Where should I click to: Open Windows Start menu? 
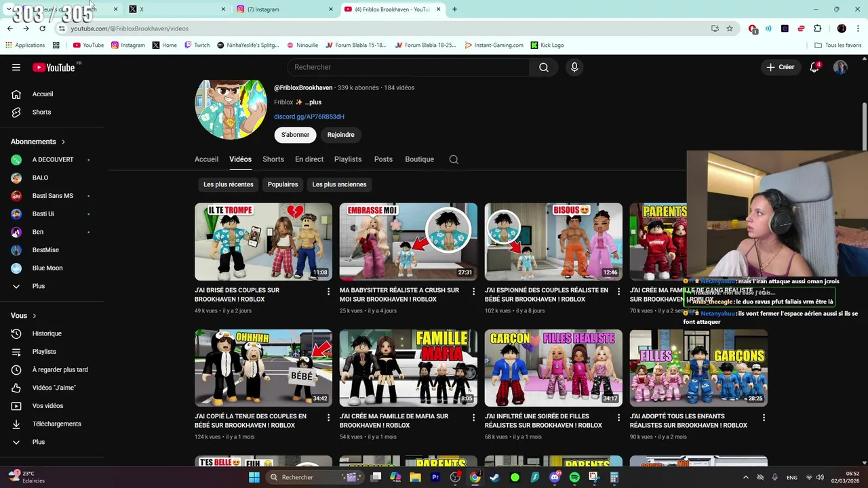pos(254,477)
